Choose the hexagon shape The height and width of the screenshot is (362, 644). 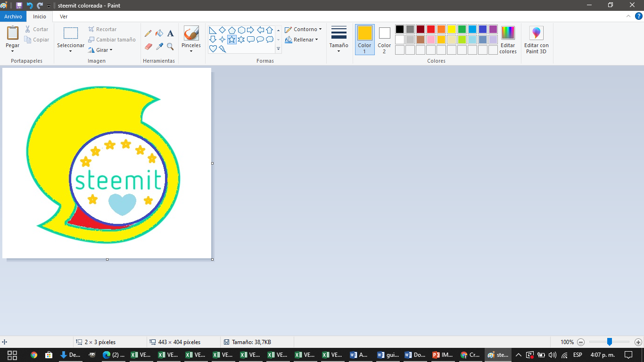coord(241,30)
